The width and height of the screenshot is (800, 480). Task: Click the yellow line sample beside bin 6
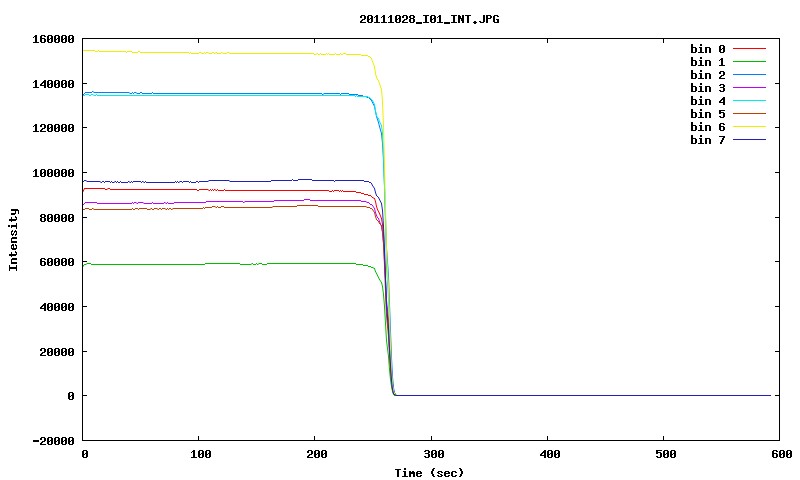[x=749, y=127]
